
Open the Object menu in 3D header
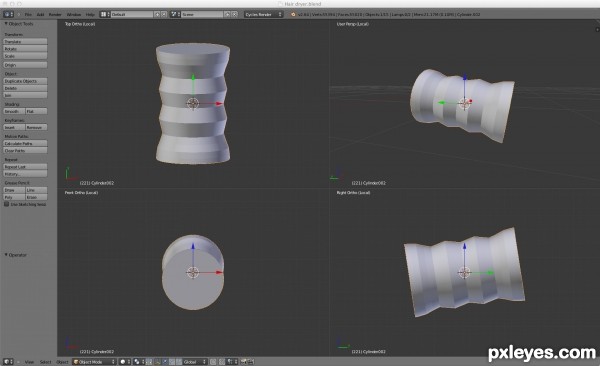[x=62, y=362]
